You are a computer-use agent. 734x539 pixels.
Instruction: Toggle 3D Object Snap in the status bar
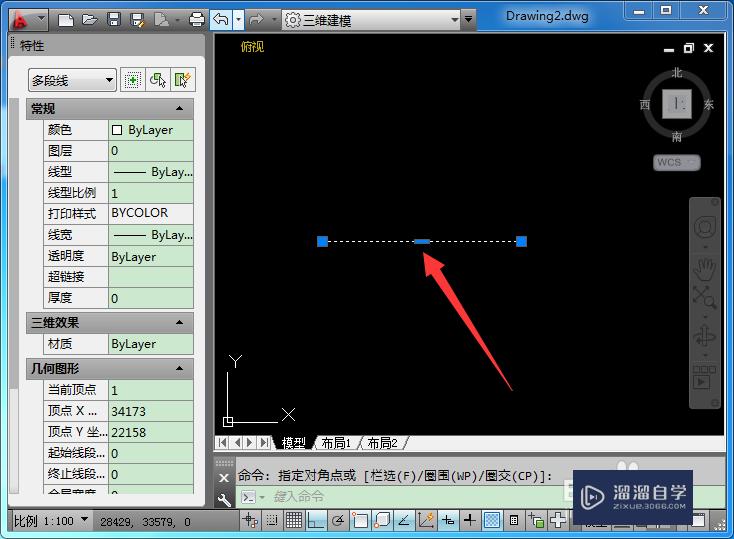(x=382, y=520)
